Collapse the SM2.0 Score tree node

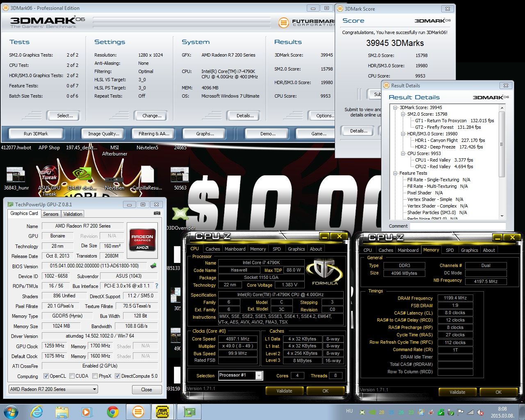click(x=403, y=114)
